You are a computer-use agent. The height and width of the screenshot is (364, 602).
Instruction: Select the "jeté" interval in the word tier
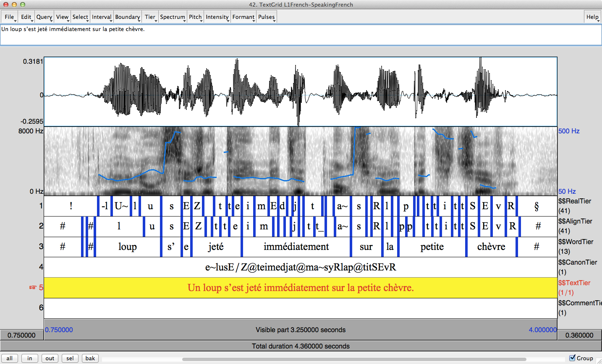point(216,247)
